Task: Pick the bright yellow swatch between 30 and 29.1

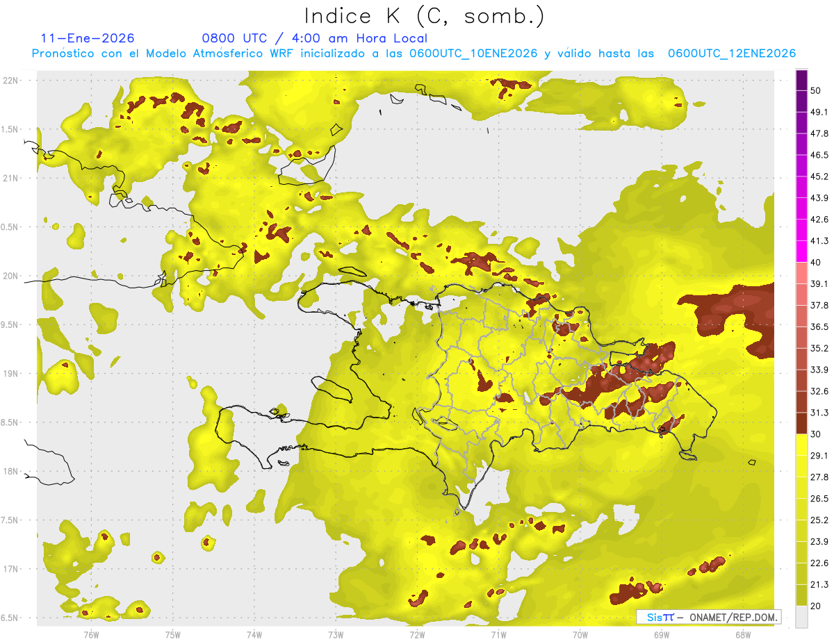Action: 801,445
